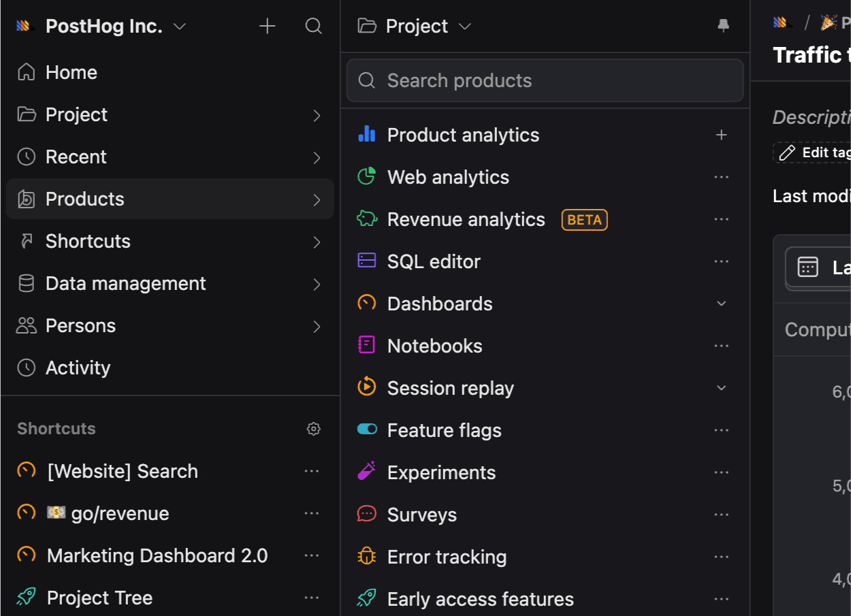The image size is (851, 616).
Task: Click the Edit tags button
Action: pos(813,152)
